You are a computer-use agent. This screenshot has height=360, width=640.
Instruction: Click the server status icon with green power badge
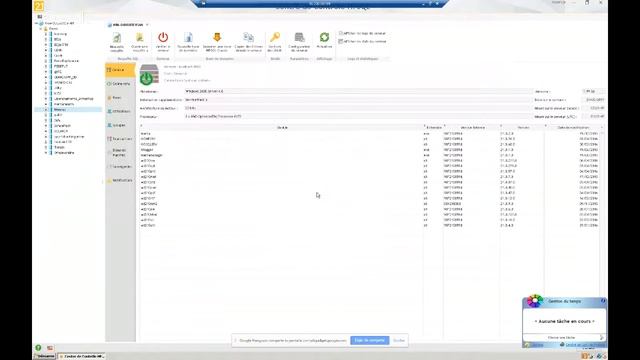[149, 74]
